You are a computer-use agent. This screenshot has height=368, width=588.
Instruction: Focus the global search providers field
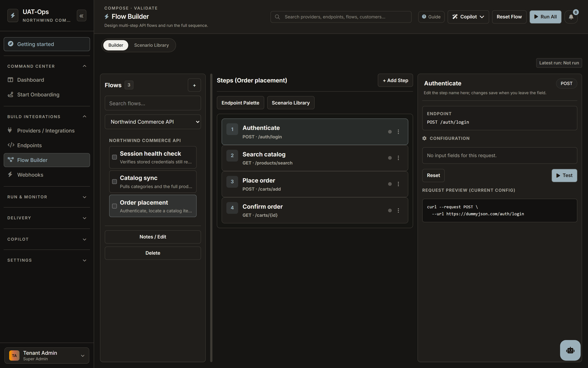tap(341, 17)
